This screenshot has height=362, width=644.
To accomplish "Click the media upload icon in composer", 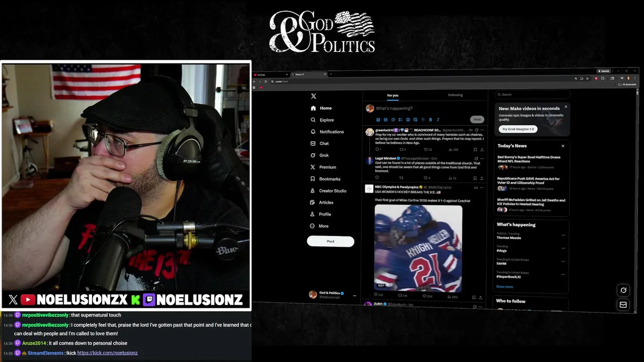I will click(x=378, y=120).
